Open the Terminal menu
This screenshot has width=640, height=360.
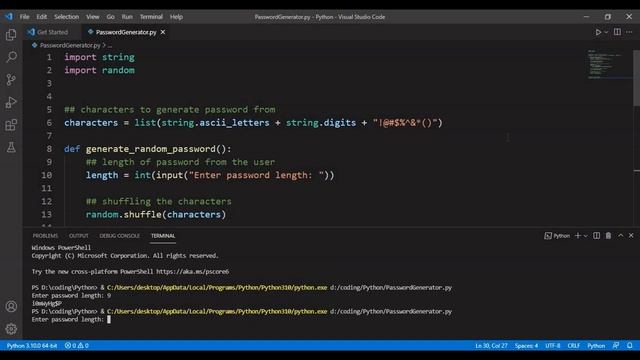(x=151, y=17)
